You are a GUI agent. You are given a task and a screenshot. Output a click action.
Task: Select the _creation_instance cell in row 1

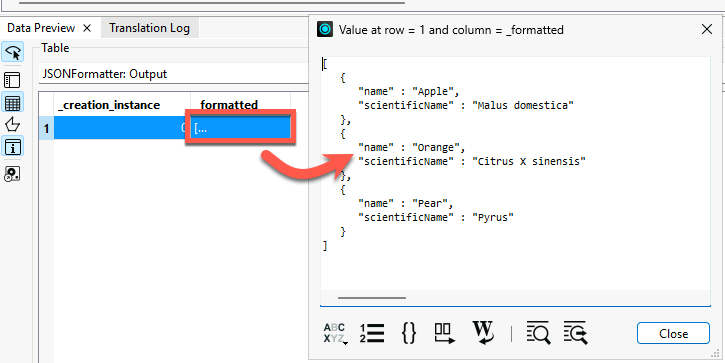pos(122,128)
